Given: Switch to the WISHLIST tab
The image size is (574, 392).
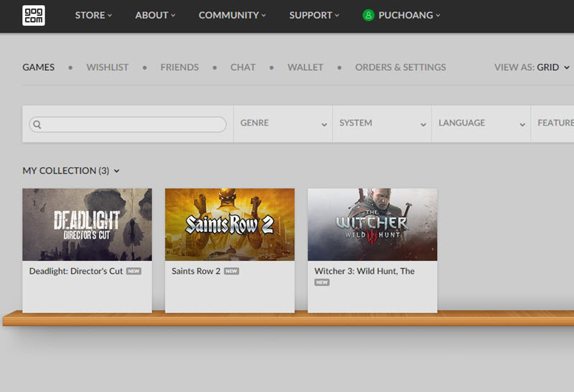Looking at the screenshot, I should tap(107, 67).
